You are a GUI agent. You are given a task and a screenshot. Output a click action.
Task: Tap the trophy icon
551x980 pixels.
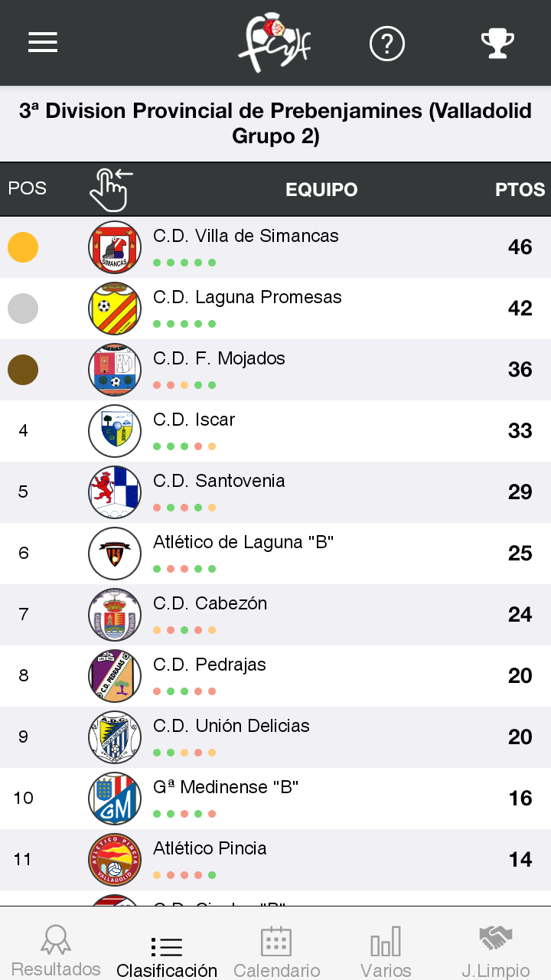497,44
